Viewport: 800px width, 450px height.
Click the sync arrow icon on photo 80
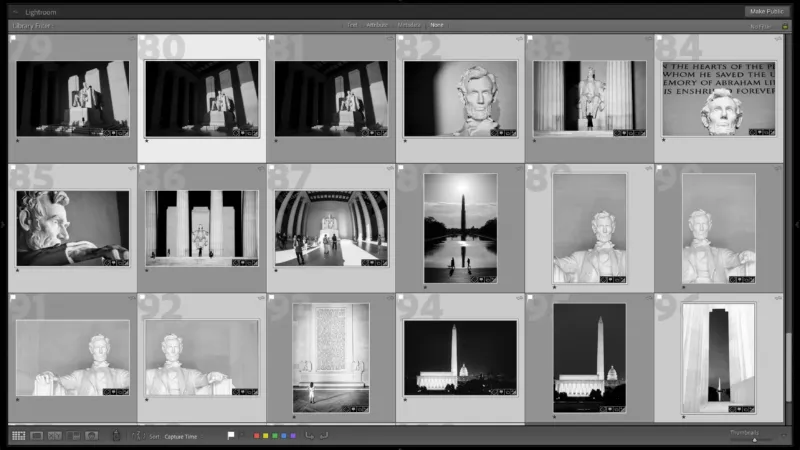coord(261,39)
